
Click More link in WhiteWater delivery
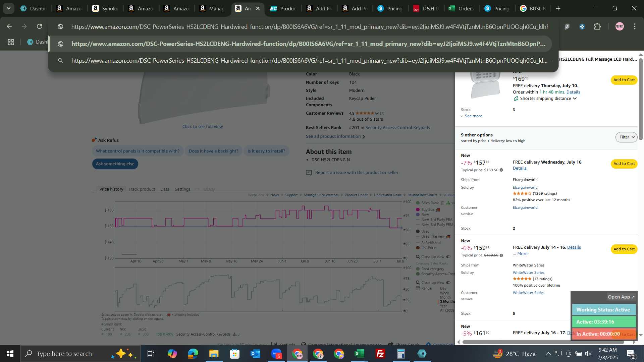[522, 254]
